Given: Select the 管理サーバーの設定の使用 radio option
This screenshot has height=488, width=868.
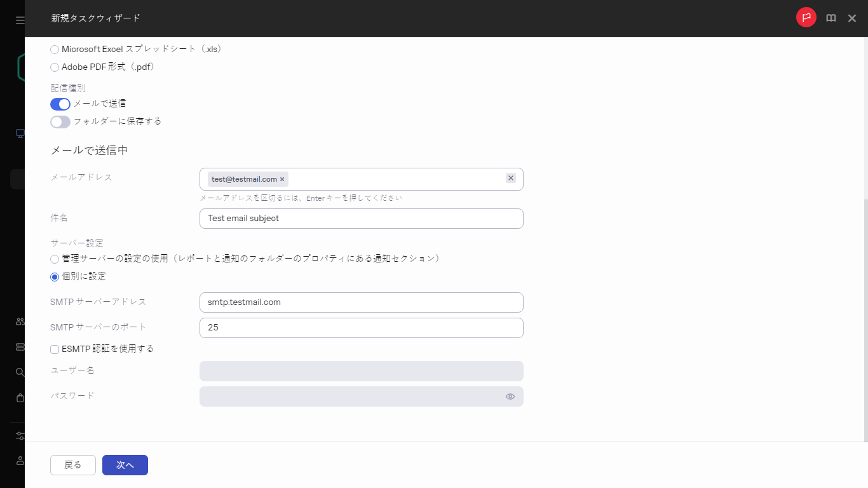Looking at the screenshot, I should pyautogui.click(x=54, y=259).
